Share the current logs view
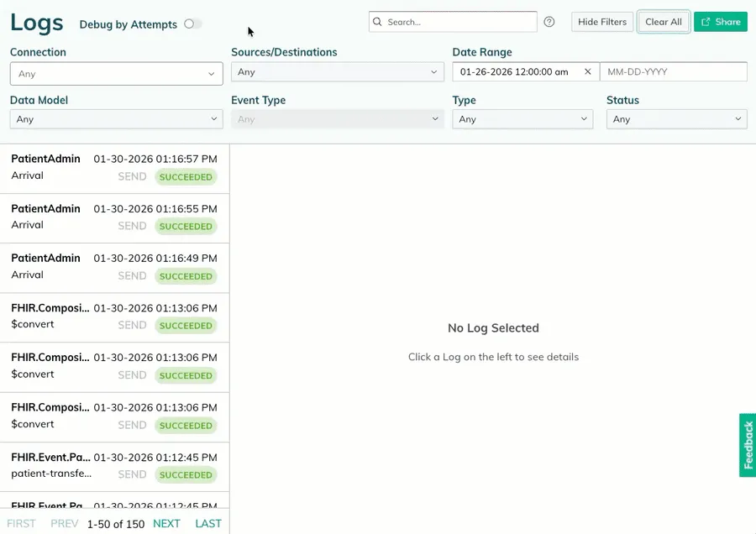This screenshot has width=756, height=534. 721,22
